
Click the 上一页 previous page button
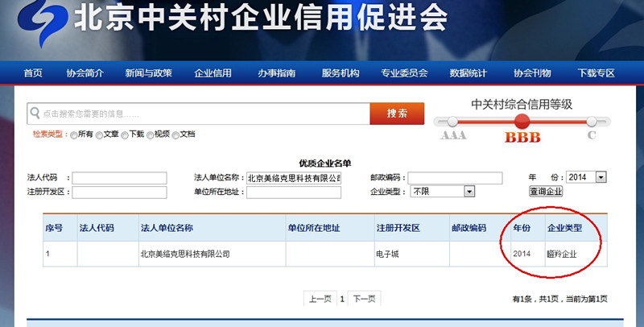[x=320, y=299]
